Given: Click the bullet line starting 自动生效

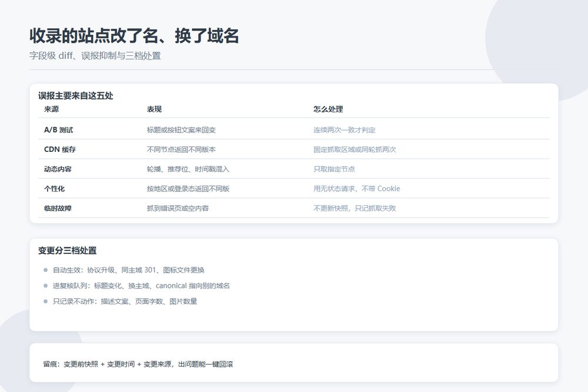Looking at the screenshot, I should pos(128,270).
